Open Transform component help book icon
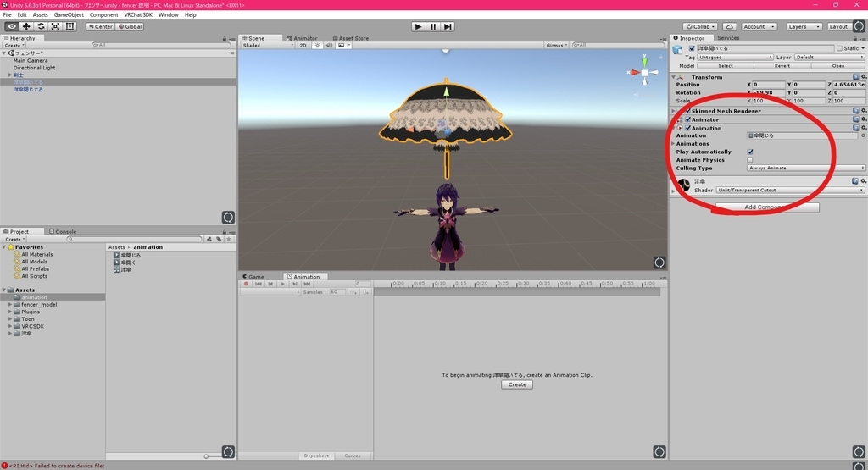The image size is (868, 470). click(x=856, y=77)
